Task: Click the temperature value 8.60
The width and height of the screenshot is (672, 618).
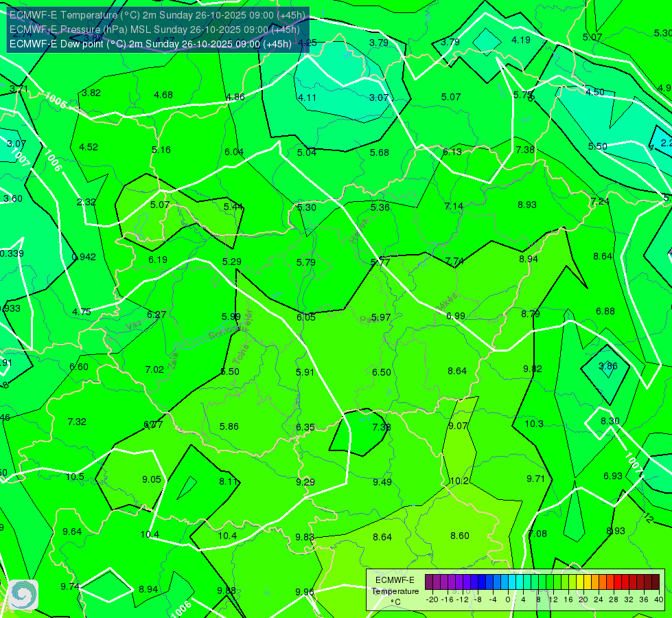Action: (460, 536)
